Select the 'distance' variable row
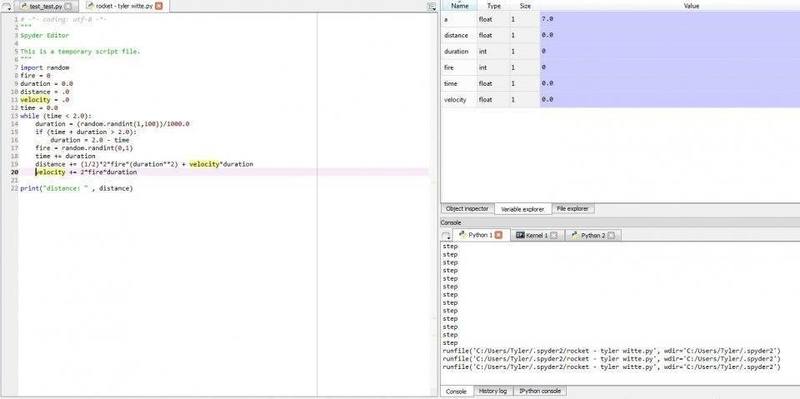800x399 pixels. pos(620,35)
